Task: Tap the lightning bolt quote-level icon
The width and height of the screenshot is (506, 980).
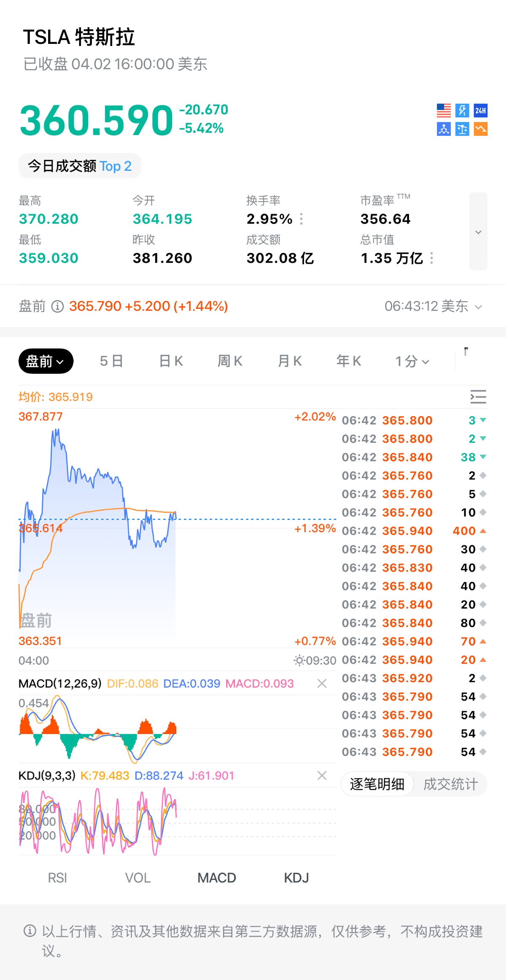Action: (x=462, y=111)
